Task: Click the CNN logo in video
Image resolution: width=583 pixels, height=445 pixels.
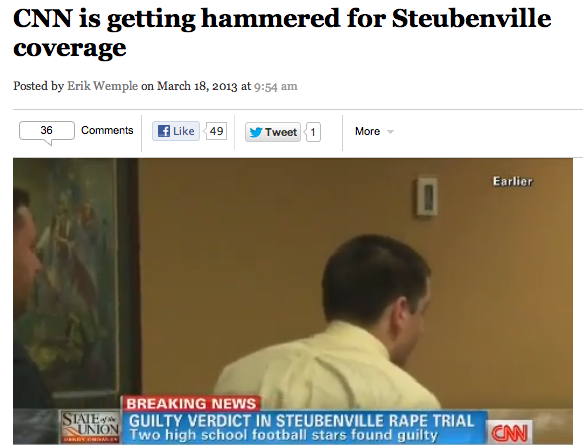Action: (509, 433)
